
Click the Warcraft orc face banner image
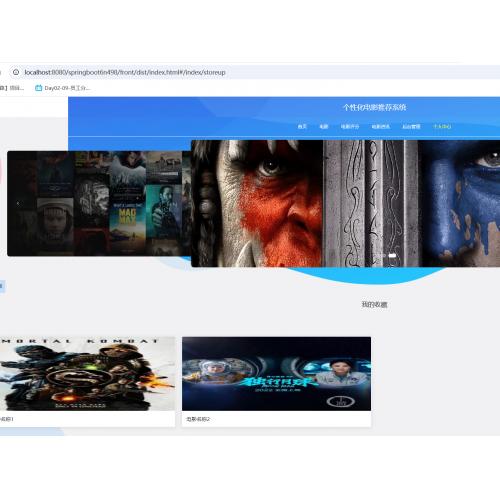click(345, 203)
